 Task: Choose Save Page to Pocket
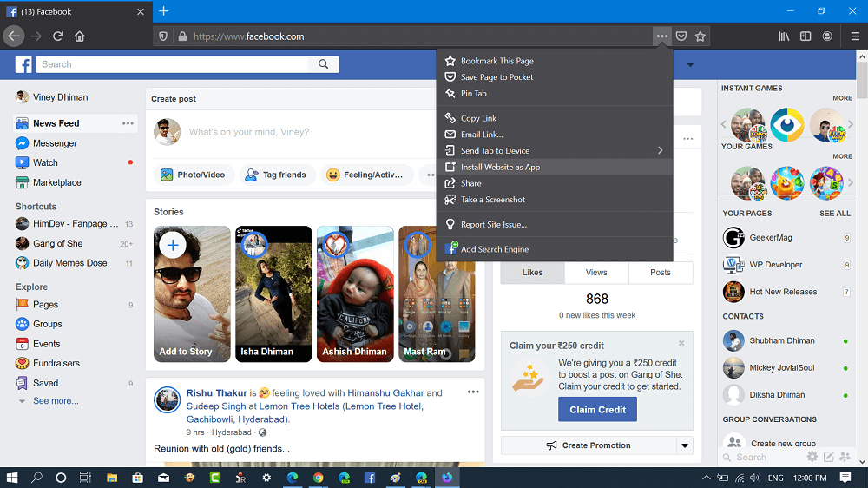click(555, 77)
